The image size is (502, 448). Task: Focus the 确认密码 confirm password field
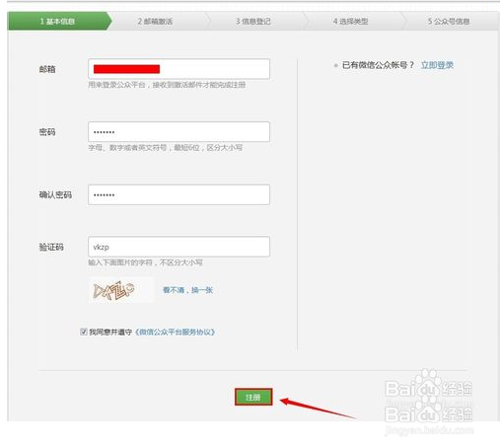[179, 194]
